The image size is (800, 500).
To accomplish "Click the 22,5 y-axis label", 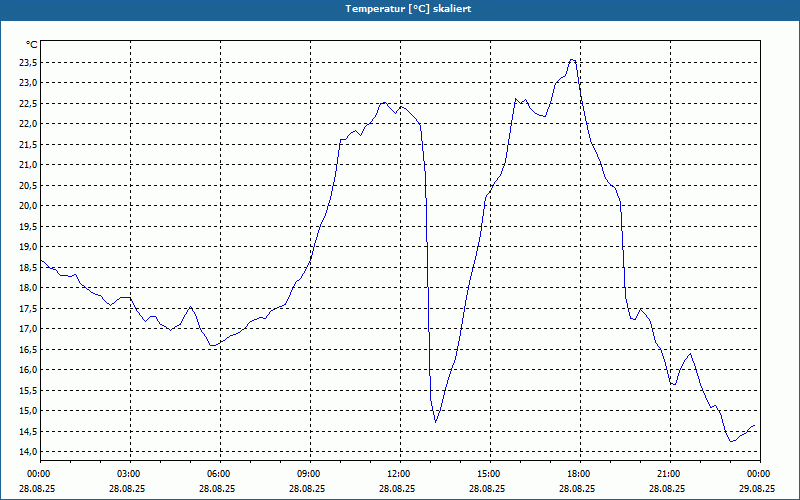I will point(29,104).
